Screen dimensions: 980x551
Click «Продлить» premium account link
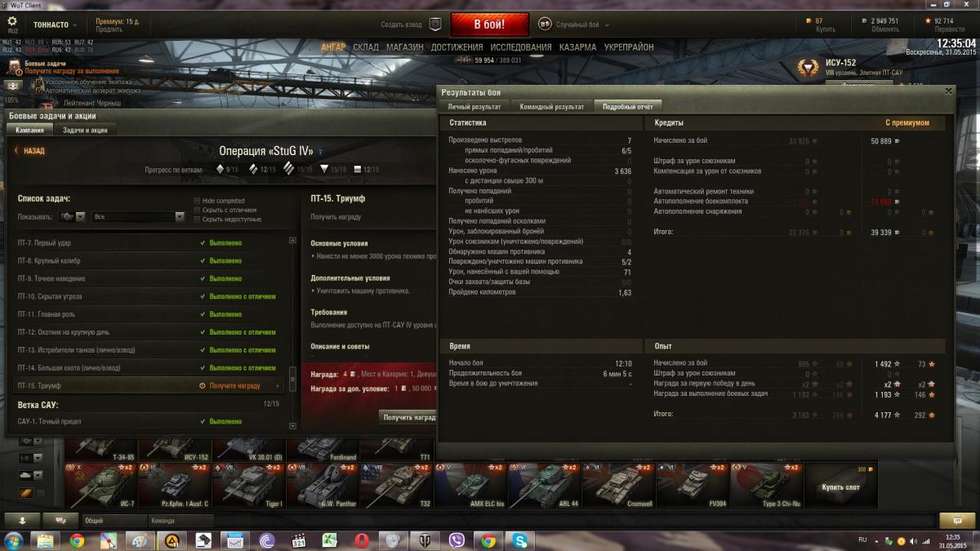pos(109,29)
